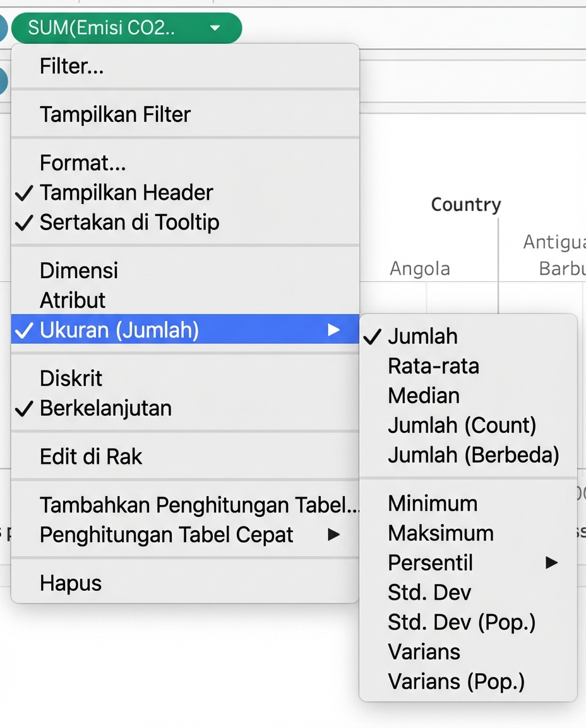Remove the field with Hapus

click(70, 583)
